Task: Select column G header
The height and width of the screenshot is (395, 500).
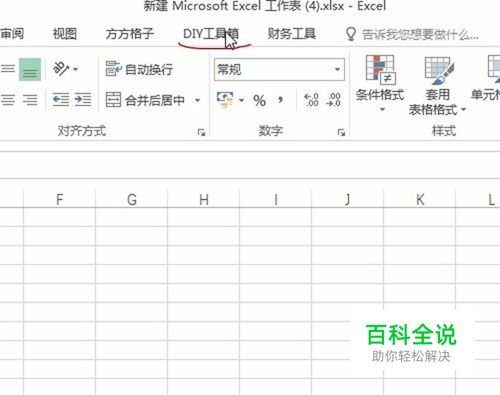Action: click(x=132, y=200)
